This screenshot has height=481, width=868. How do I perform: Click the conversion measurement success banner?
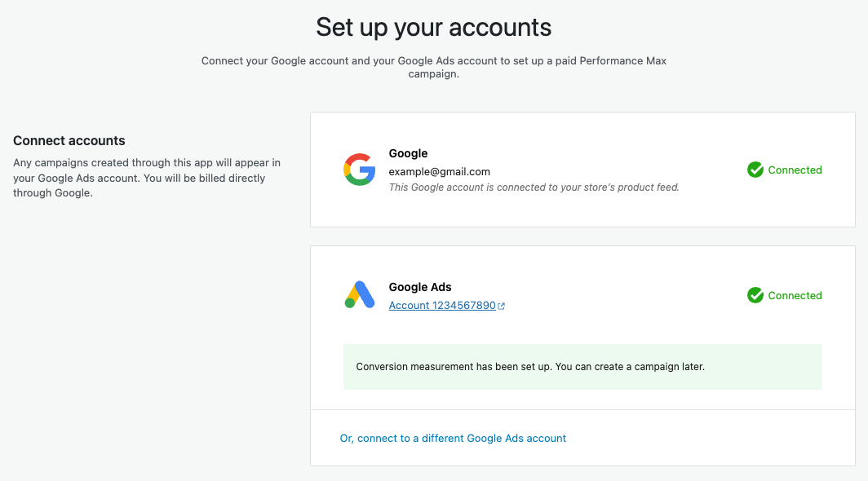(x=582, y=367)
